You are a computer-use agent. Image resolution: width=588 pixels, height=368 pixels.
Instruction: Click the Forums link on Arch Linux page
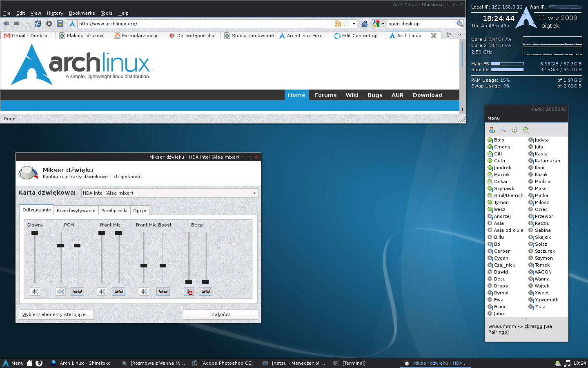click(x=325, y=95)
